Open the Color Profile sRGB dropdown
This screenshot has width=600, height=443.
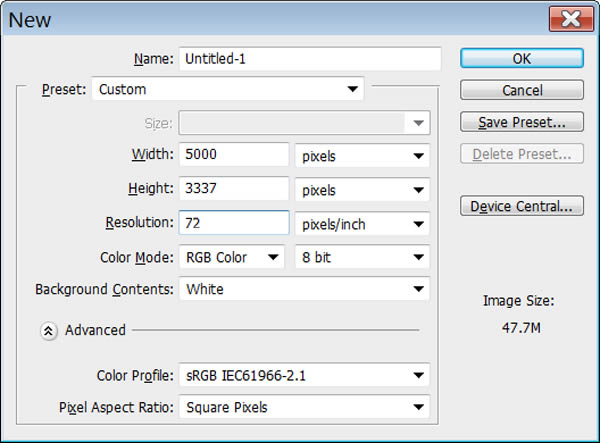(x=304, y=375)
